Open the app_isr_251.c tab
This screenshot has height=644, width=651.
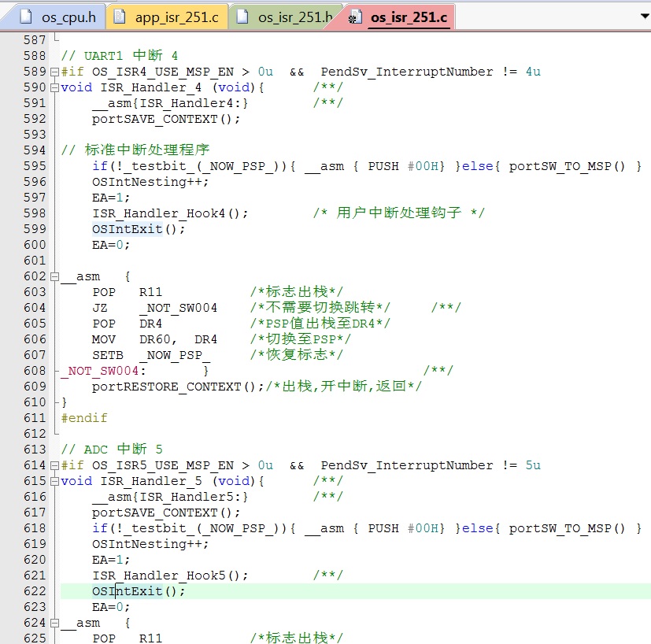tap(176, 17)
